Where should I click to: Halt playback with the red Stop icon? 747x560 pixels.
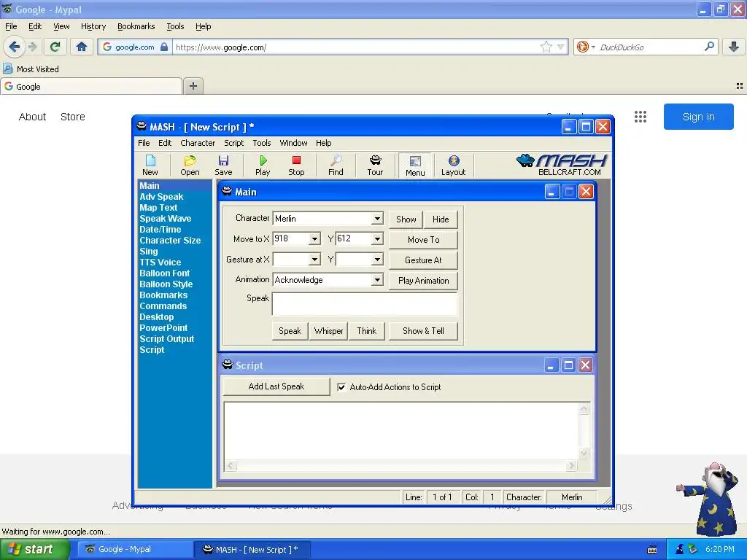[296, 166]
